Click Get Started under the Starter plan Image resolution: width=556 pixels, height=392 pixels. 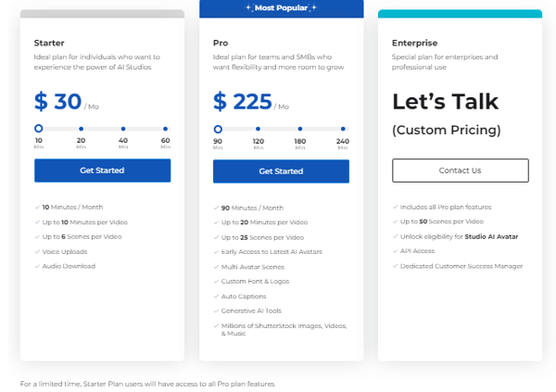pyautogui.click(x=102, y=171)
